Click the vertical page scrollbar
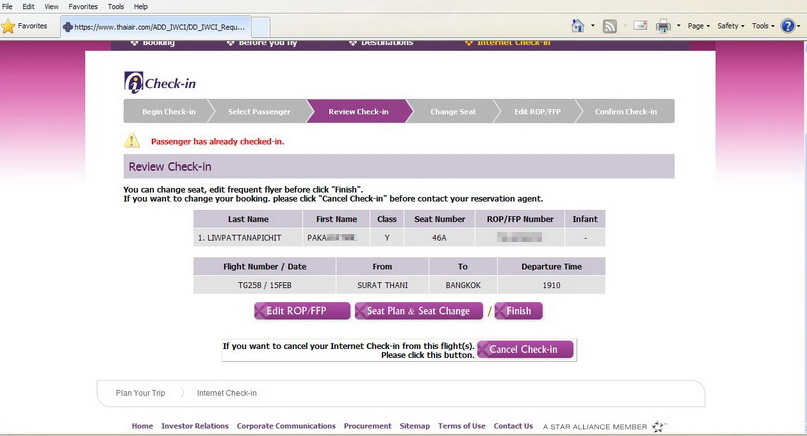The height and width of the screenshot is (436, 807). click(x=803, y=237)
